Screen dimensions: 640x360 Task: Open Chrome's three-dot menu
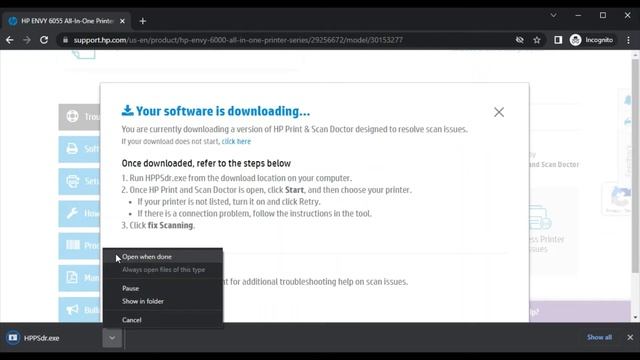tap(629, 40)
